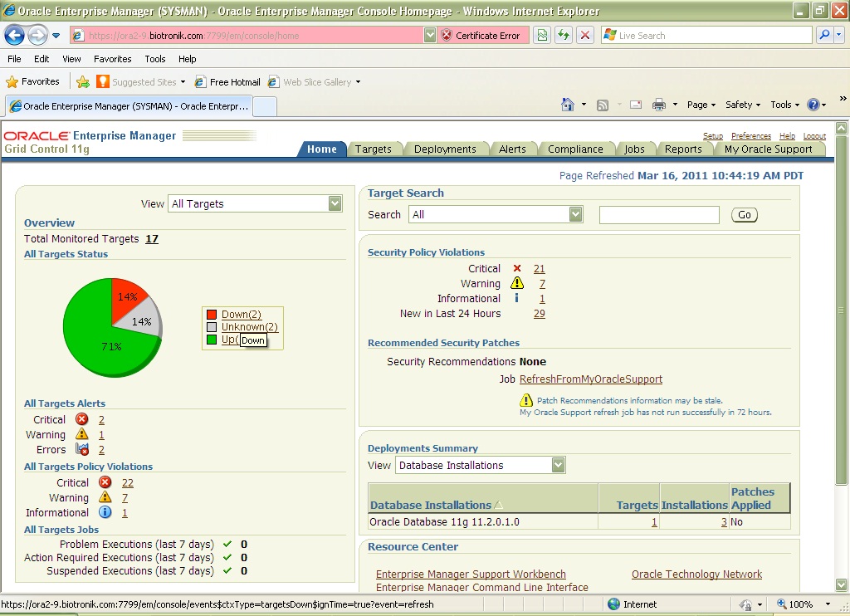Switch to the Reports tab

[x=683, y=149]
